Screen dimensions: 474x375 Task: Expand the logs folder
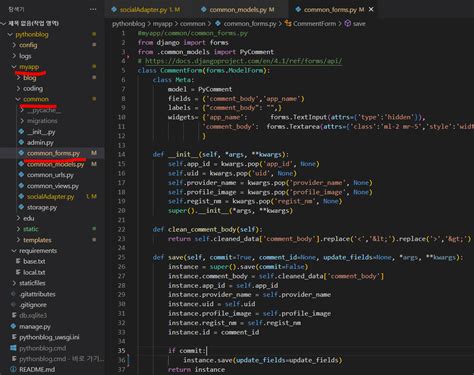25,56
